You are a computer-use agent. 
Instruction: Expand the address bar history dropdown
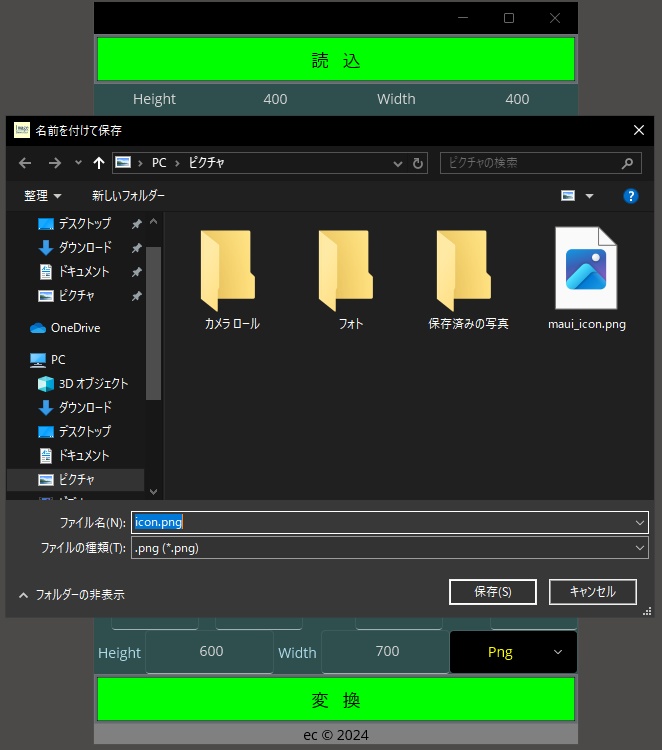397,164
